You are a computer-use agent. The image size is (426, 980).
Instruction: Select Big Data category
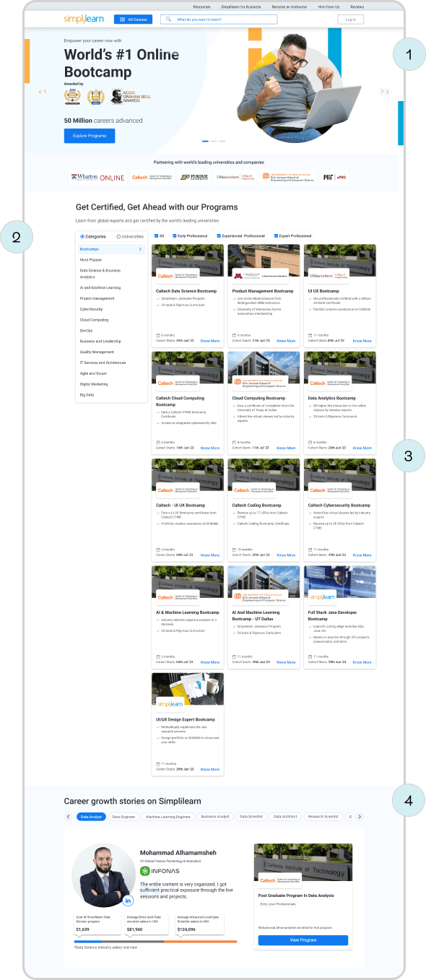[87, 395]
